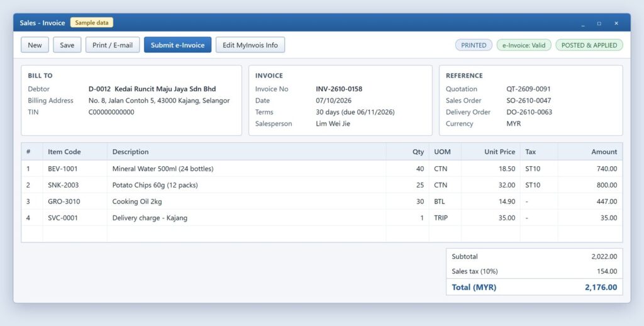Click quantity 40 for Mineral Water

click(419, 169)
